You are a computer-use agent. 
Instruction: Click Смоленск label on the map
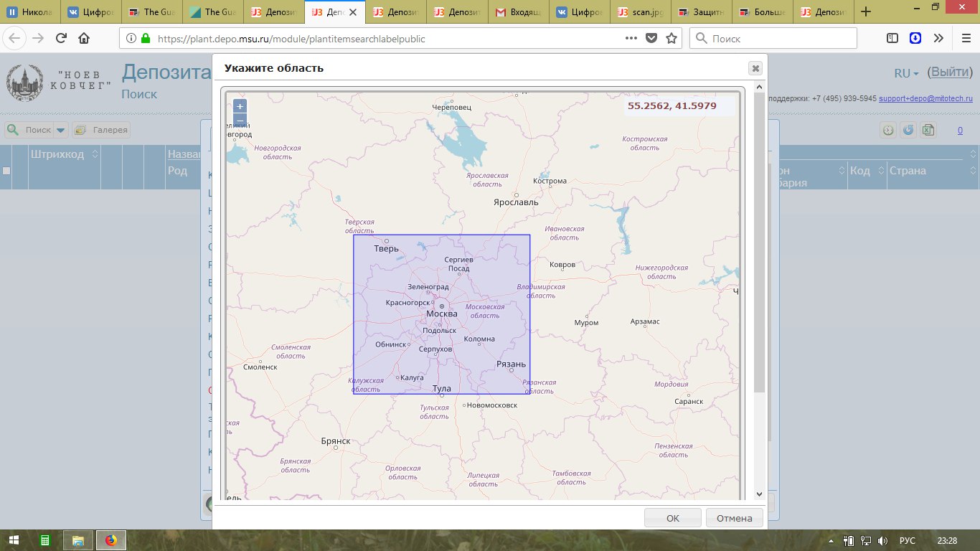260,367
